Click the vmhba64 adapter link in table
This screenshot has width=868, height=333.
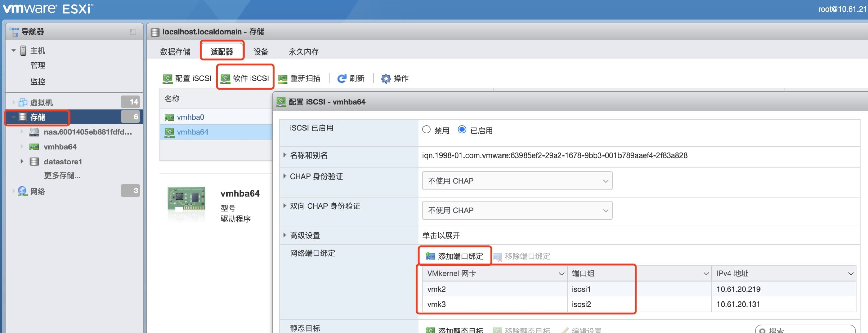point(193,132)
